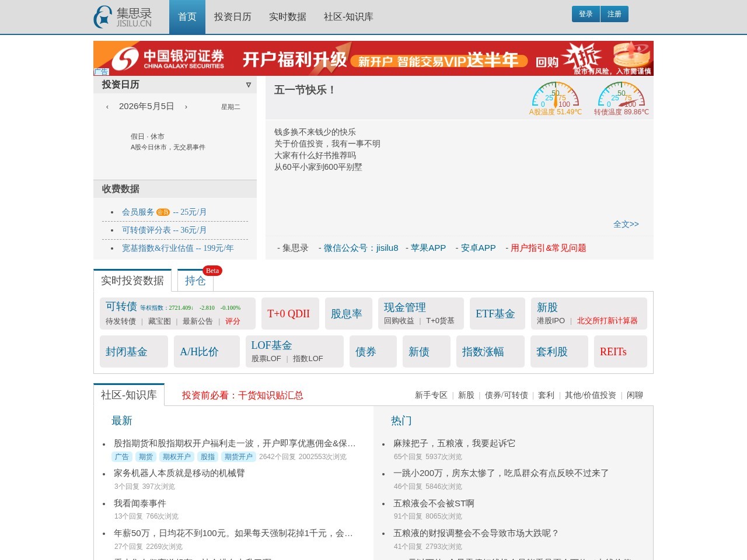Open 投资前必看：干货知识贴汇总 link
This screenshot has width=747, height=560.
(x=243, y=395)
